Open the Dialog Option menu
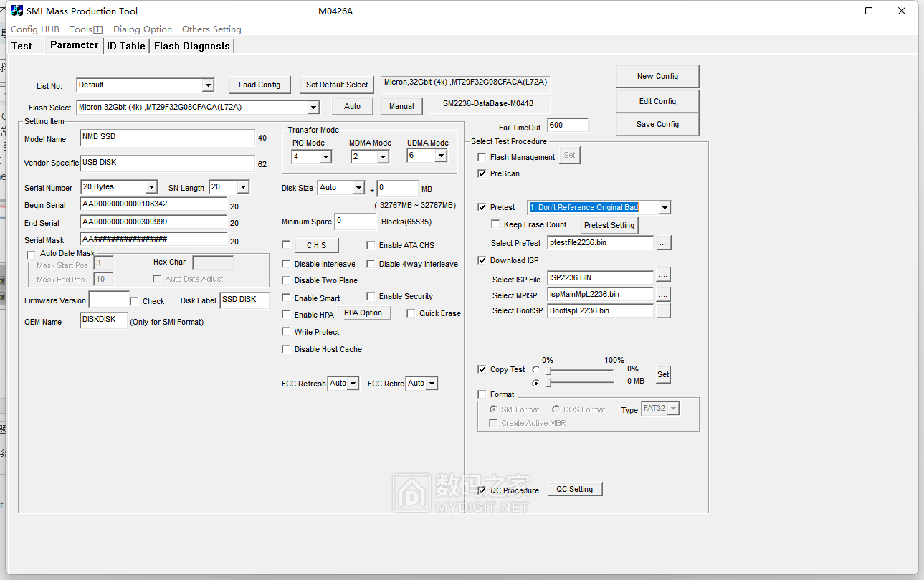 pos(143,29)
